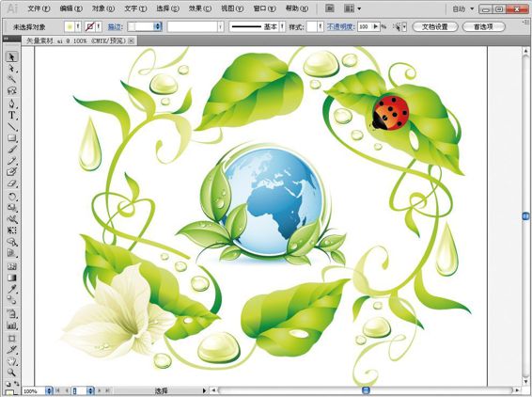Select the Selection (black arrow) tool
Image resolution: width=532 pixels, height=397 pixels.
(x=11, y=56)
